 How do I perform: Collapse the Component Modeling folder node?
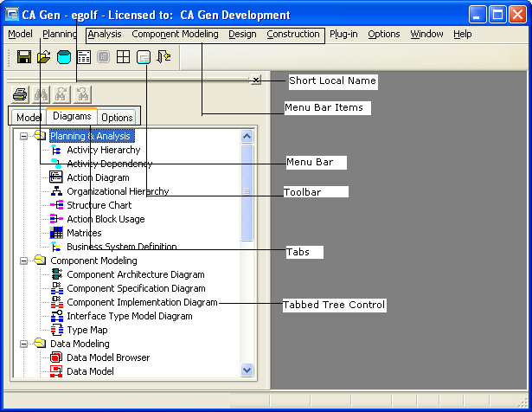(23, 261)
